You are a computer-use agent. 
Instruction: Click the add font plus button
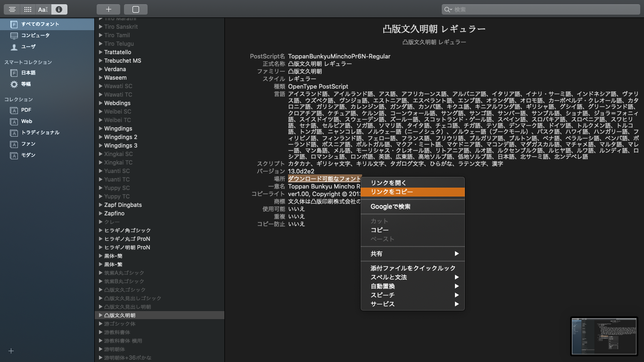[108, 9]
